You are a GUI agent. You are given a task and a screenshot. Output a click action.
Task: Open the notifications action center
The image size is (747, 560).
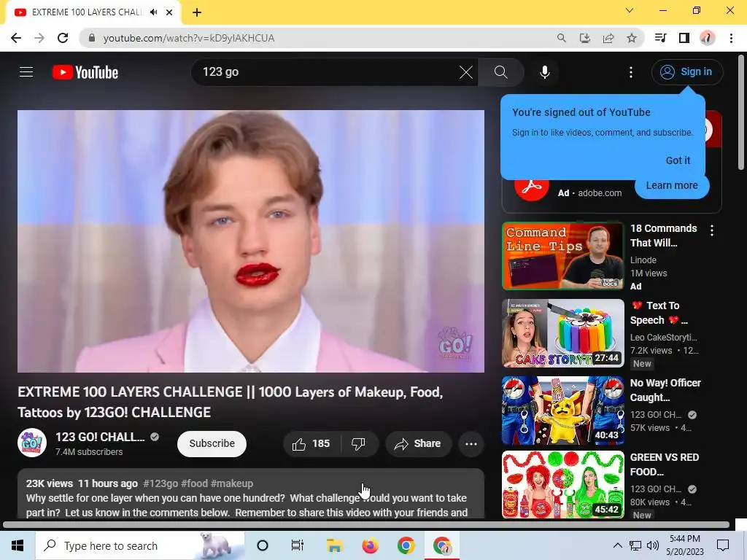[723, 545]
